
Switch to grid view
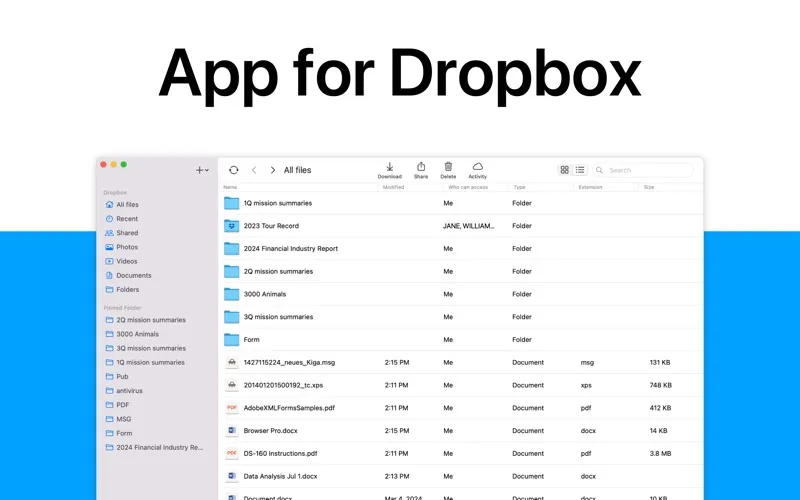[x=565, y=170]
